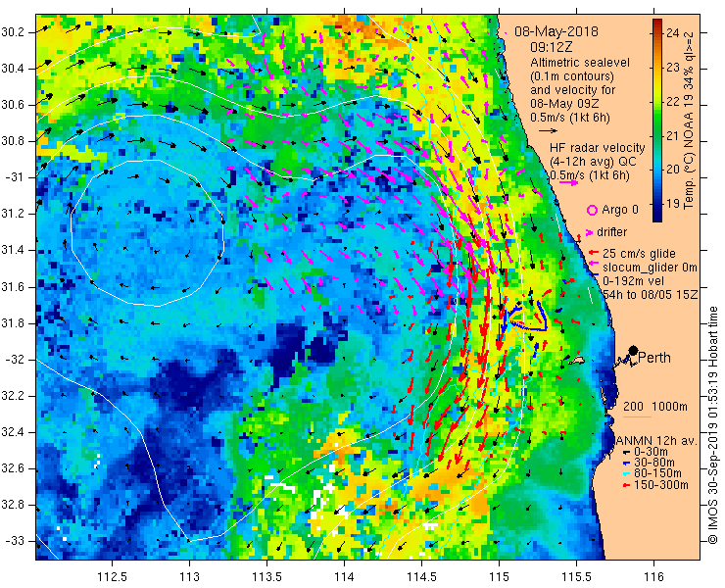Click the date label 08-May-2018
Viewport: 725px width, 588px height.
tap(556, 31)
